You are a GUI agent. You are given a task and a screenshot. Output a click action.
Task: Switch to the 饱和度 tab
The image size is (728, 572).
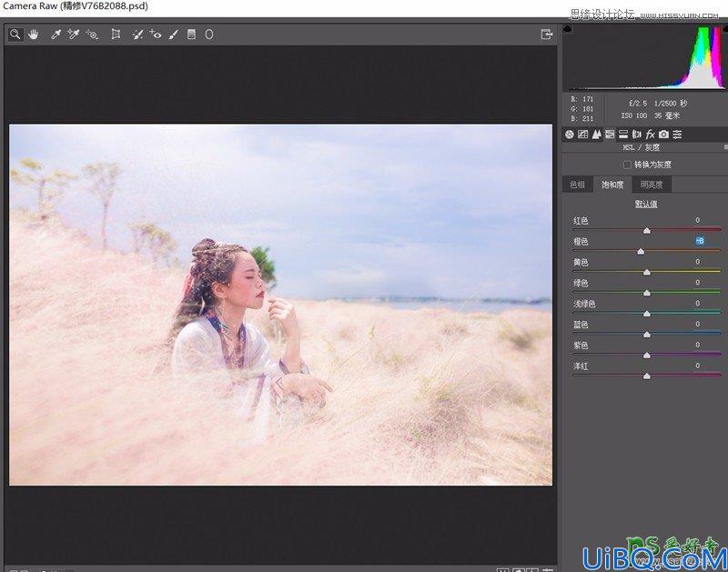click(x=612, y=185)
